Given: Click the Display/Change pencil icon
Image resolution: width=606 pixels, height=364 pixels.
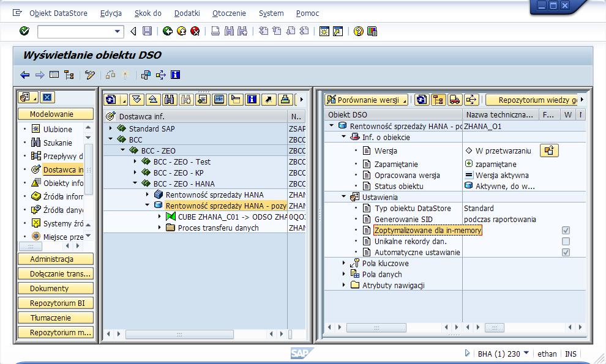Looking at the screenshot, I should (89, 75).
